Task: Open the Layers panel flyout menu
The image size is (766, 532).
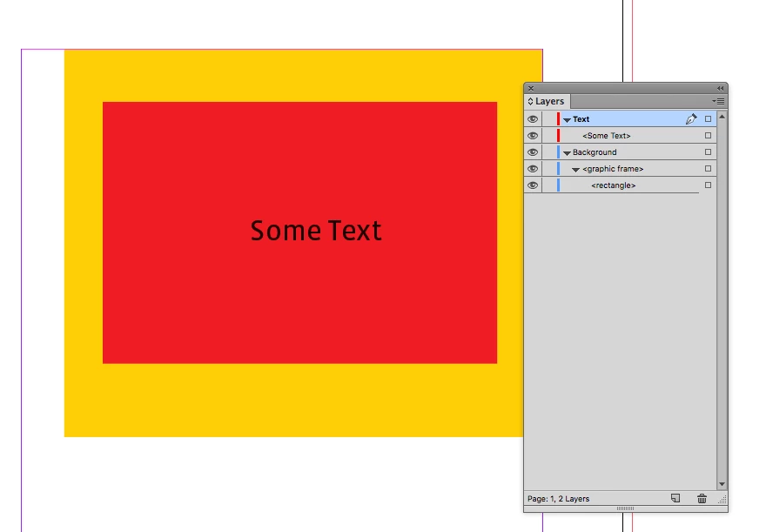Action: tap(718, 101)
